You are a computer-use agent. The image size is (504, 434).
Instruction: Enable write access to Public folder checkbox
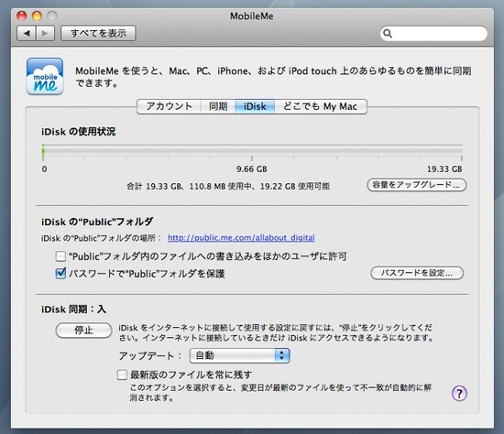coord(60,256)
